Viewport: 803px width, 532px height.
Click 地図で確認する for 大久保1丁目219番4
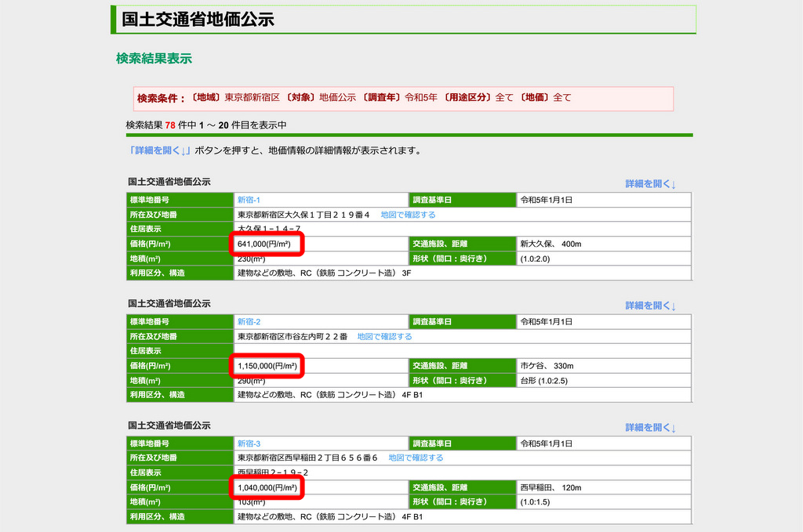click(x=408, y=215)
